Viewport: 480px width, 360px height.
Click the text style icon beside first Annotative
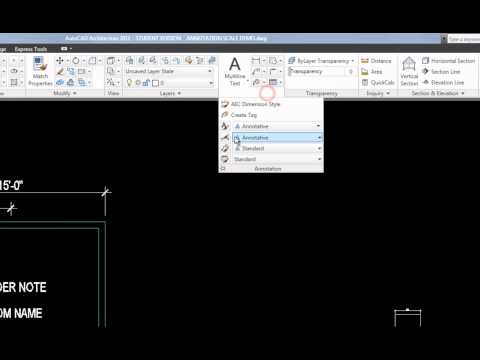(x=225, y=126)
